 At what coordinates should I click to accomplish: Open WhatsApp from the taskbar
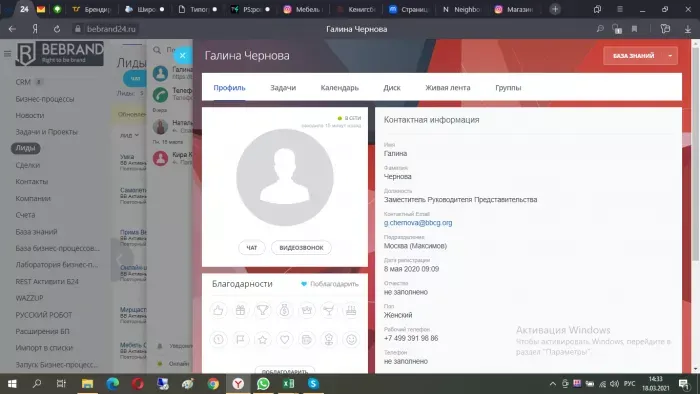(x=263, y=384)
